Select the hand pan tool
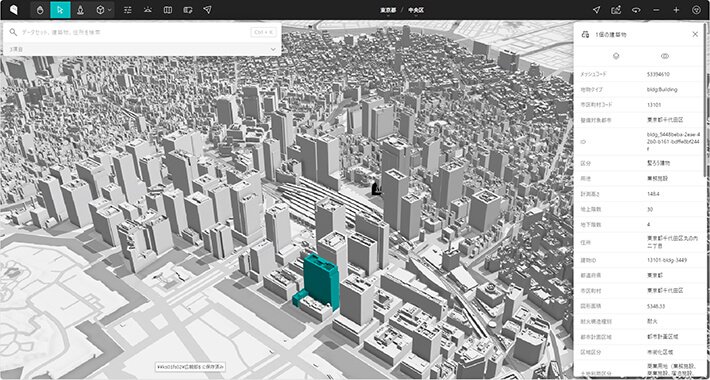This screenshot has width=710, height=380. click(x=40, y=10)
